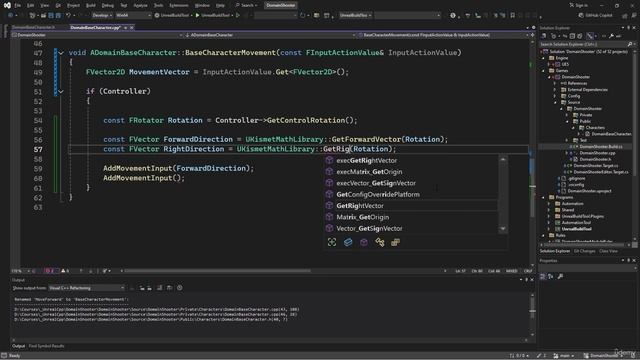
Task: Open the Debug menu
Action: 108,5
